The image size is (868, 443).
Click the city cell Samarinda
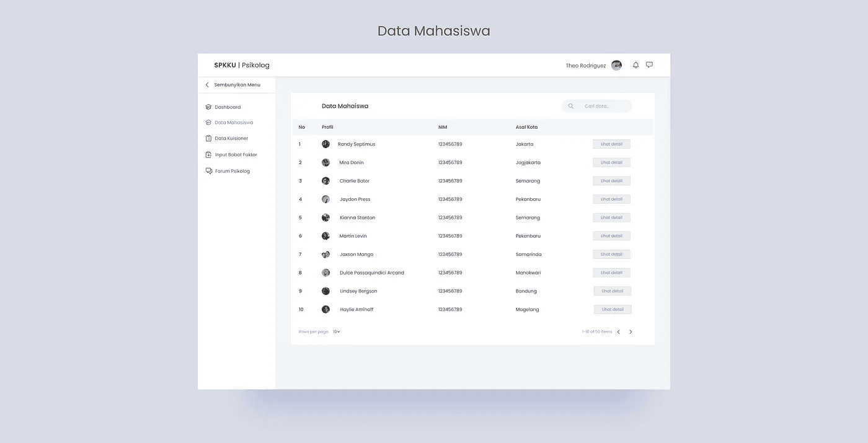point(528,255)
